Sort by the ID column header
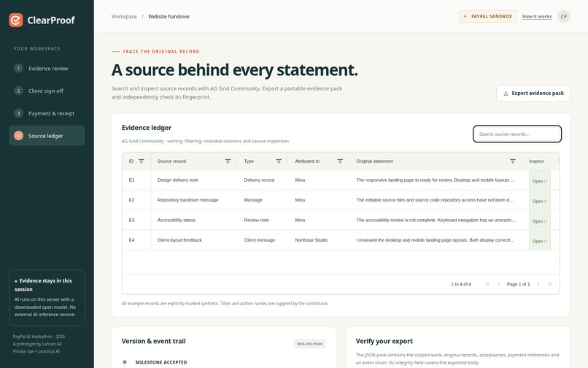The height and width of the screenshot is (368, 588). coord(131,161)
